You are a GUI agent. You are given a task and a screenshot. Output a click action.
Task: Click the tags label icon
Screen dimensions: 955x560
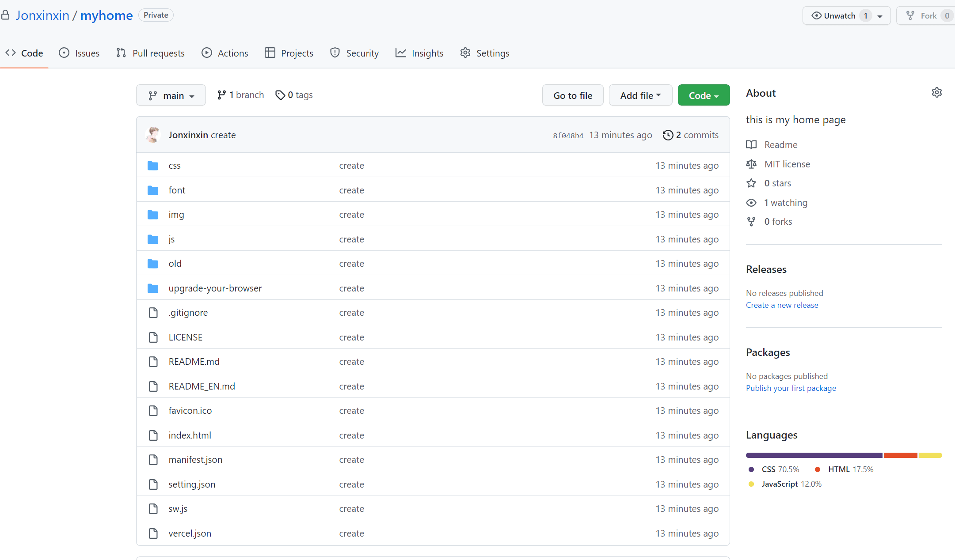280,95
